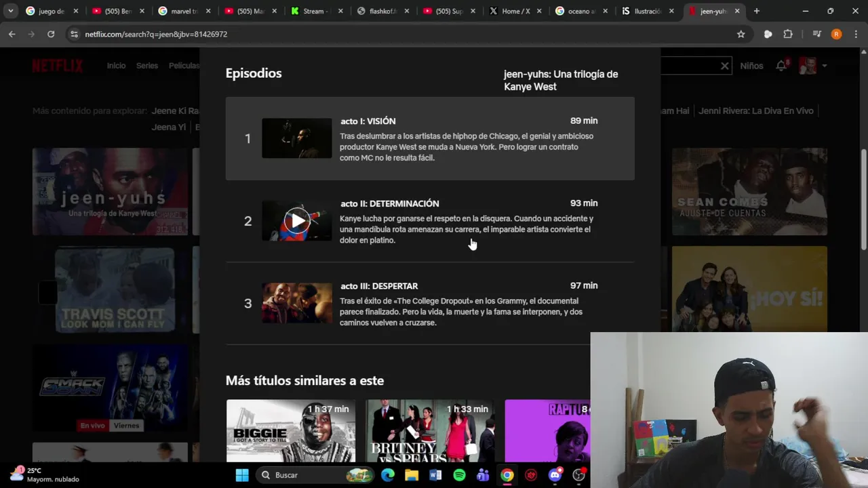Viewport: 868px width, 488px height.
Task: Open Microsoft Word from taskbar
Action: coord(435,475)
